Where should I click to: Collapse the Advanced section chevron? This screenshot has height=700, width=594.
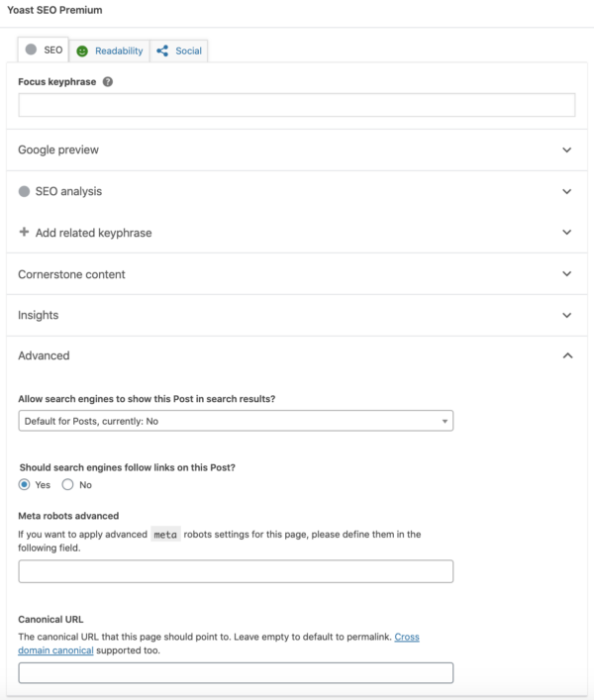(567, 355)
